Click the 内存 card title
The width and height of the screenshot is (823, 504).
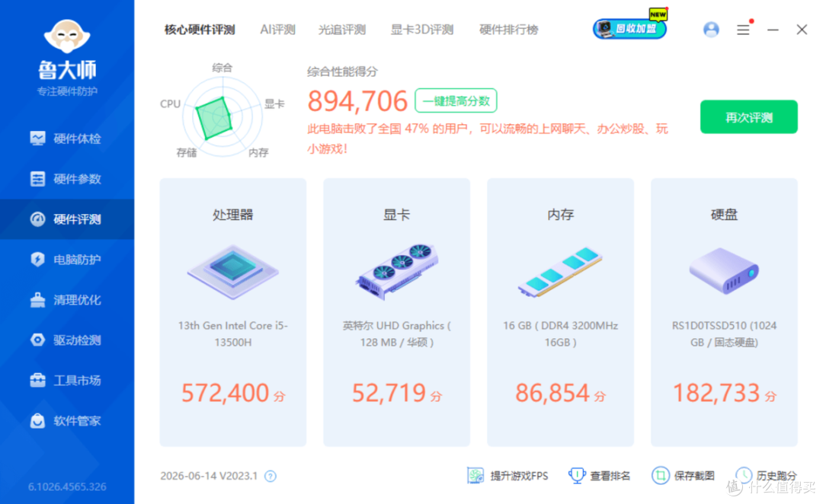(x=560, y=215)
